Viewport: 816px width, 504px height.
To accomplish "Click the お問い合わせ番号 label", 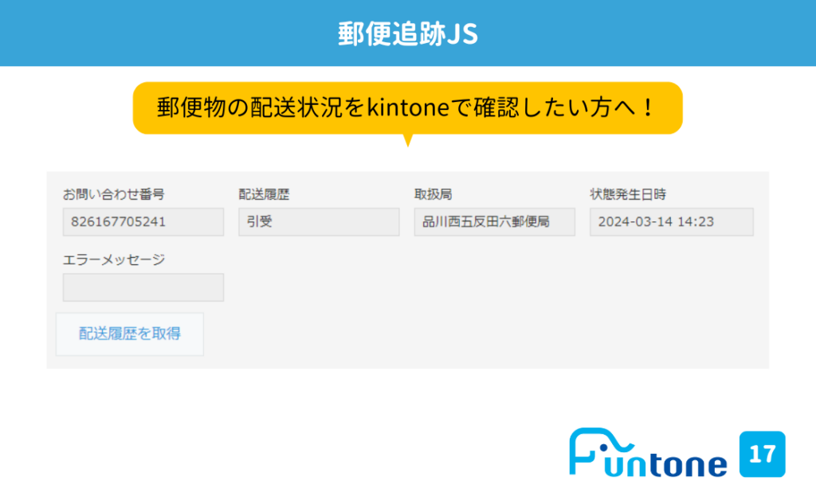I will coord(112,193).
